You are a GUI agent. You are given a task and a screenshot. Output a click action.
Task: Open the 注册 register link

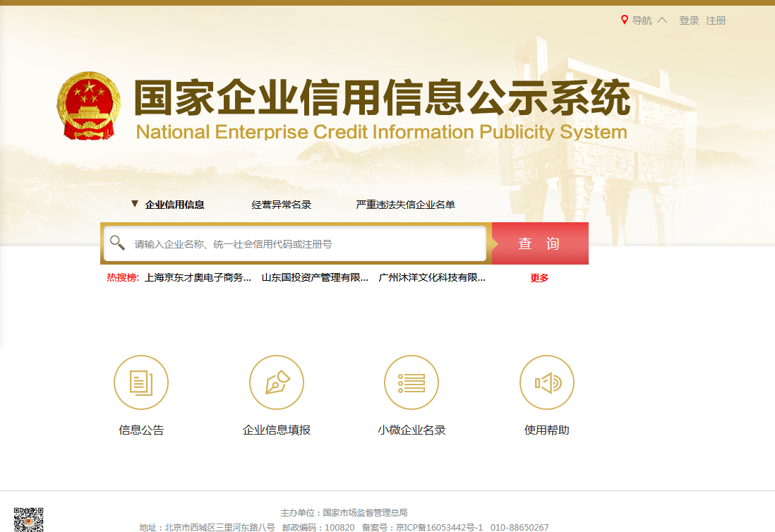(716, 20)
